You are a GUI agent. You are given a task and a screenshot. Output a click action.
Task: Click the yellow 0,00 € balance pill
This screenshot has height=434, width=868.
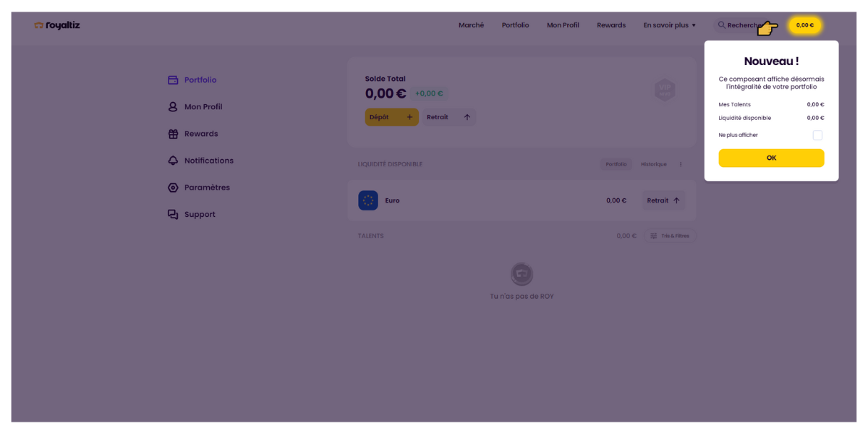[804, 25]
